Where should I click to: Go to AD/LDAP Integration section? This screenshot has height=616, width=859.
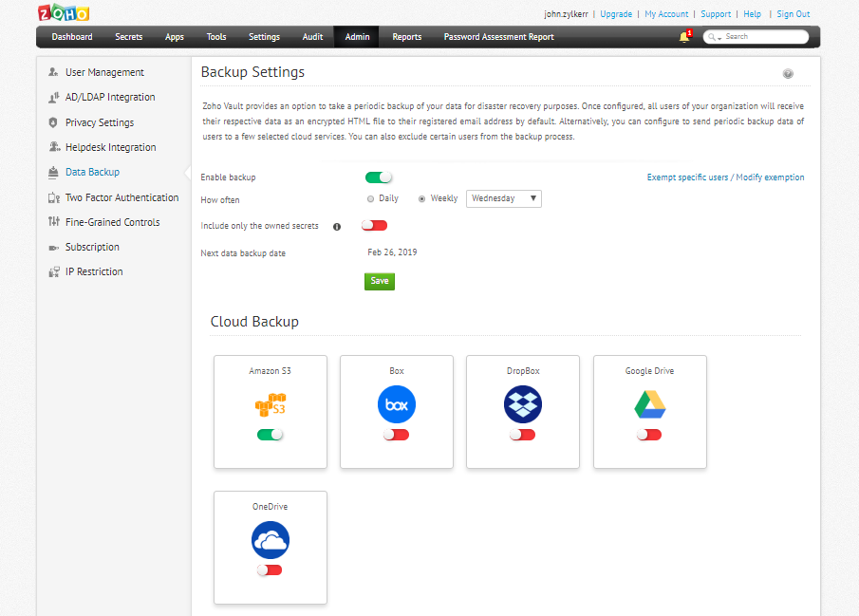coord(110,97)
